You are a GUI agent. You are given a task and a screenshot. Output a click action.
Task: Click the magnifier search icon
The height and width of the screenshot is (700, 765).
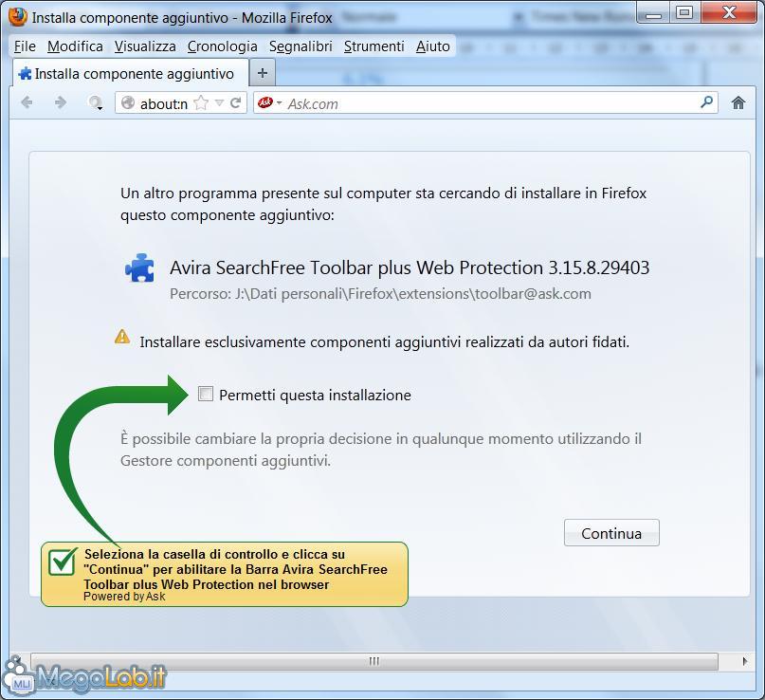(x=706, y=102)
